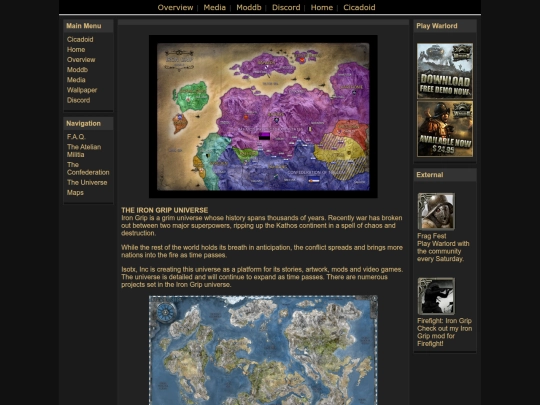Open Overview in the top navigation bar

[x=175, y=7]
